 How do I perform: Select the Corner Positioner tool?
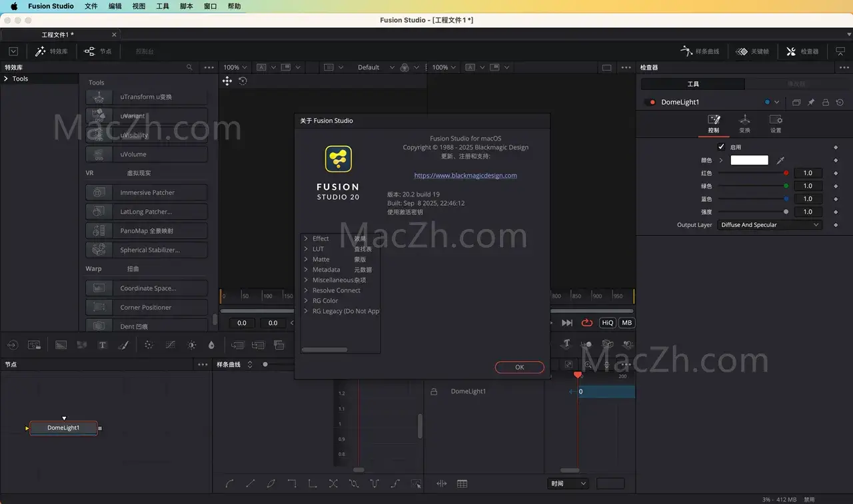pos(147,308)
